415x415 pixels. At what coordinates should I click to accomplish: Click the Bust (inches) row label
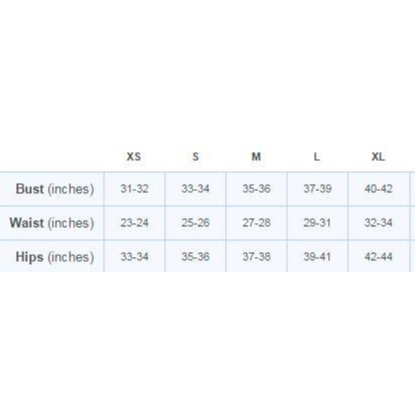tap(55, 189)
